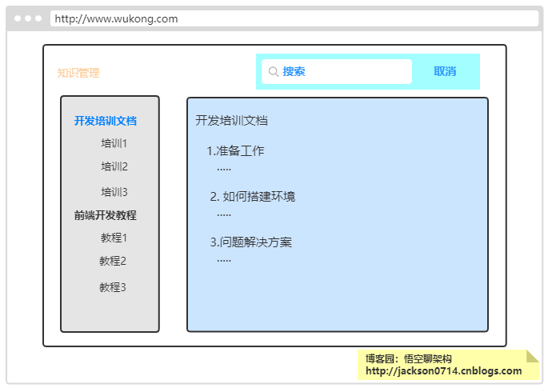Click the 取消 cancel button
Screen dimensions: 548x392
pos(445,71)
